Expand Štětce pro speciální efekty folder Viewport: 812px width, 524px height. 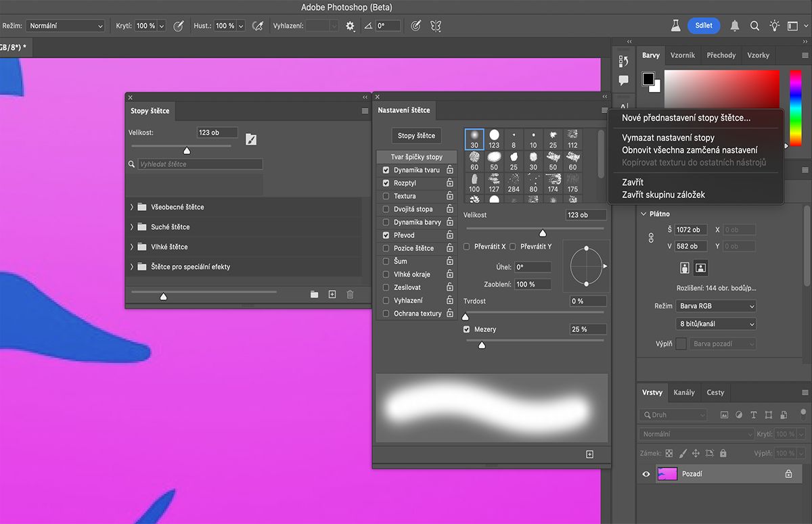(132, 266)
